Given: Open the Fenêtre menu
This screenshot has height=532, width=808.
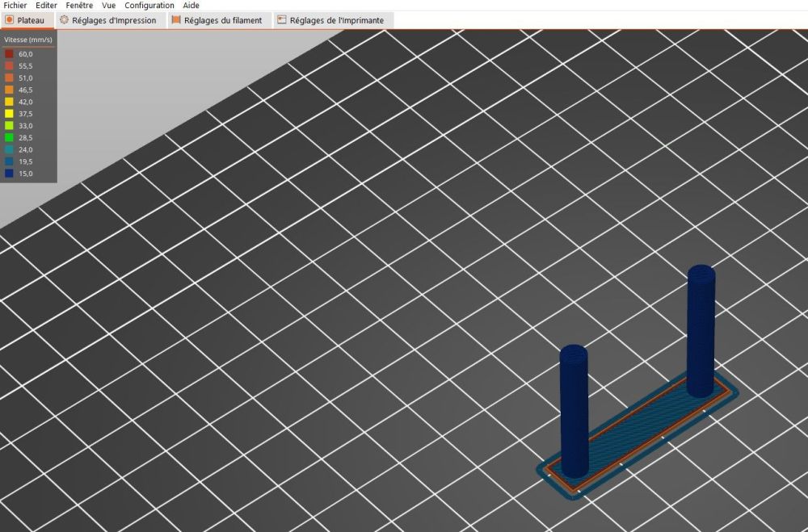Looking at the screenshot, I should click(x=79, y=5).
